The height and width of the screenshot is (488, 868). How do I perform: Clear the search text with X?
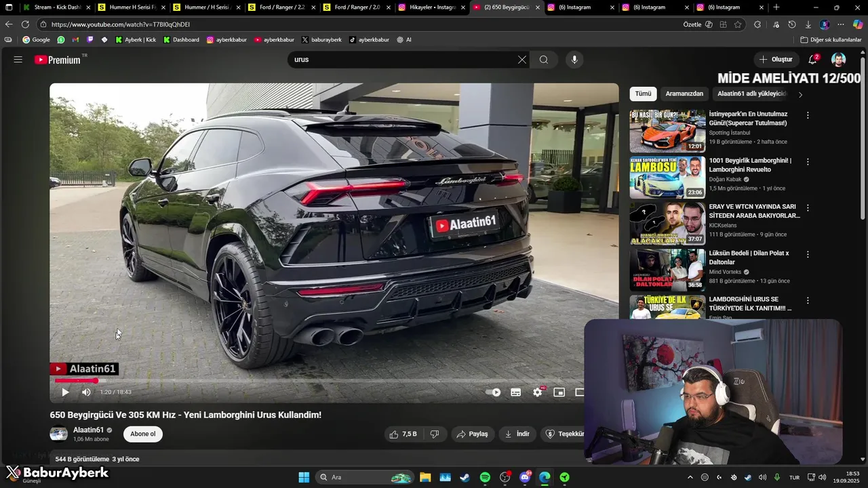coord(522,60)
